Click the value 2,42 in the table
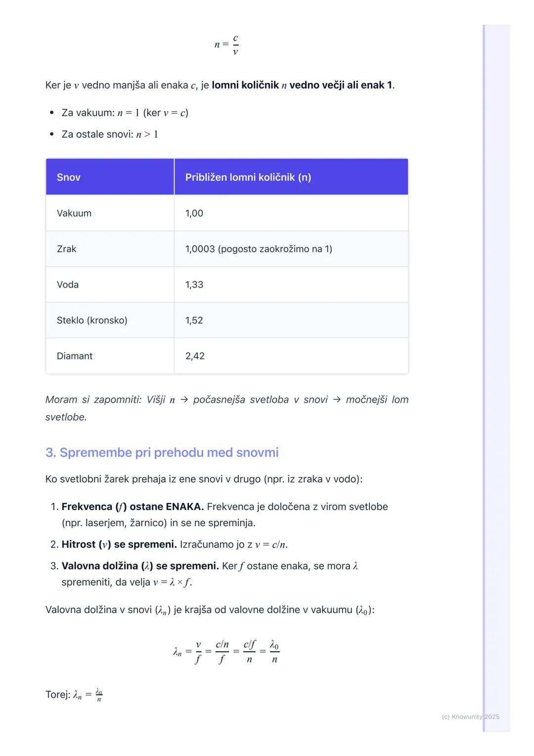This screenshot has height=756, width=534. click(195, 356)
